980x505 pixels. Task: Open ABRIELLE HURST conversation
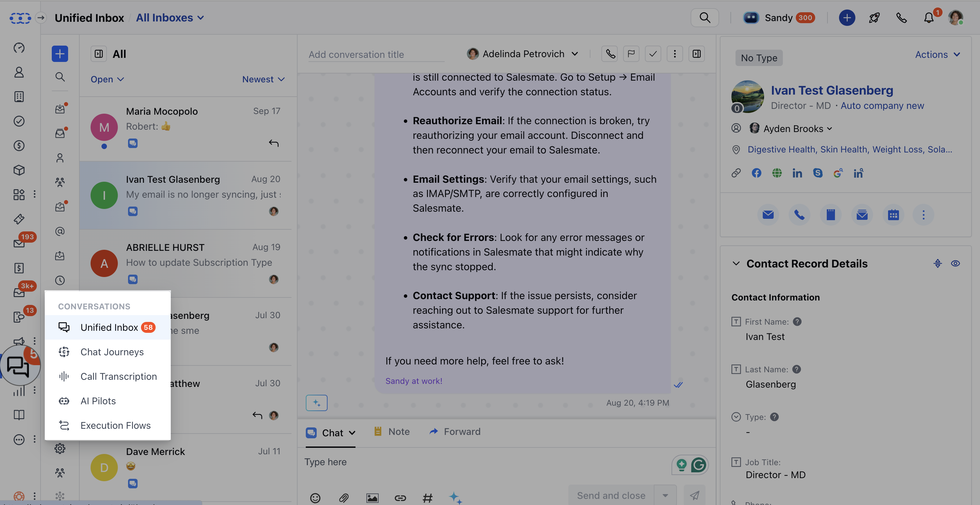(x=186, y=263)
